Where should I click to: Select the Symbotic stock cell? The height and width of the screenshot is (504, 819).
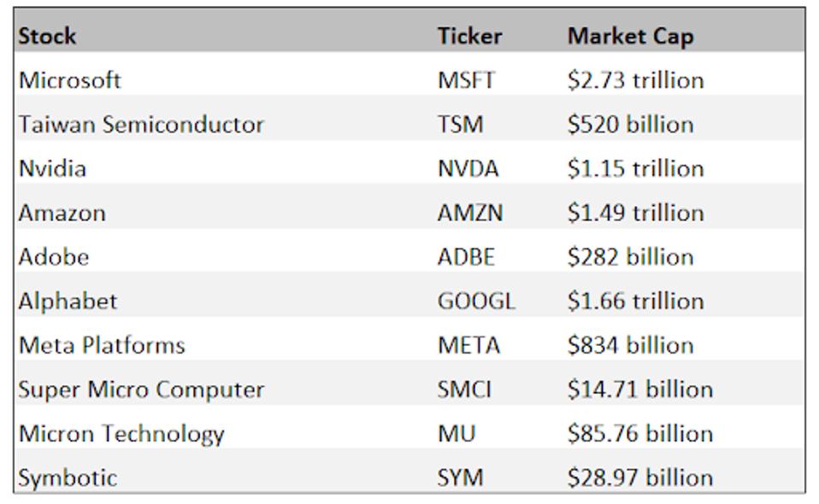click(68, 478)
